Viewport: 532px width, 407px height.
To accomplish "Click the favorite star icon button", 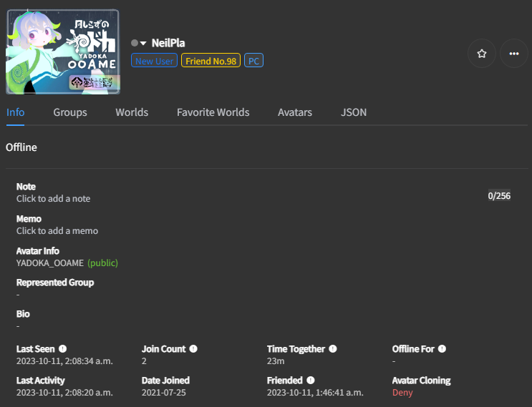I will coord(482,54).
